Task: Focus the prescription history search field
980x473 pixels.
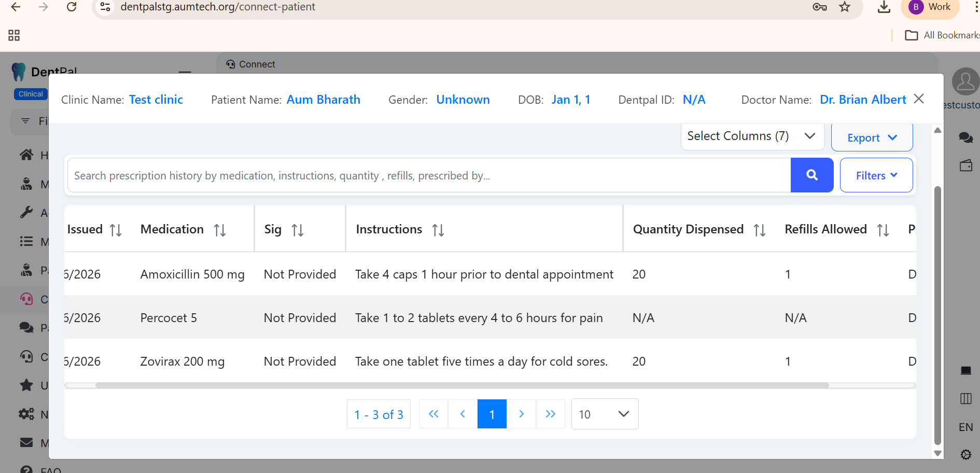Action: [x=428, y=176]
